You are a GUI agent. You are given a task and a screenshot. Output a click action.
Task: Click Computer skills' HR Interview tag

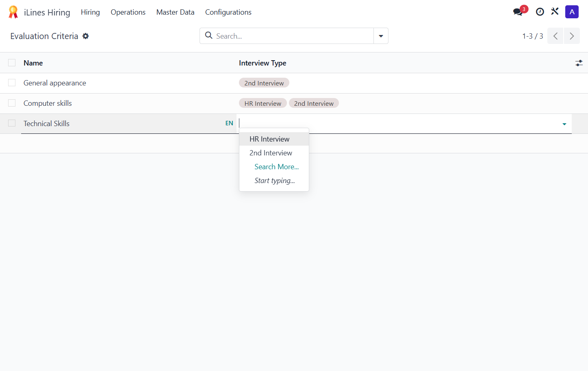click(263, 103)
